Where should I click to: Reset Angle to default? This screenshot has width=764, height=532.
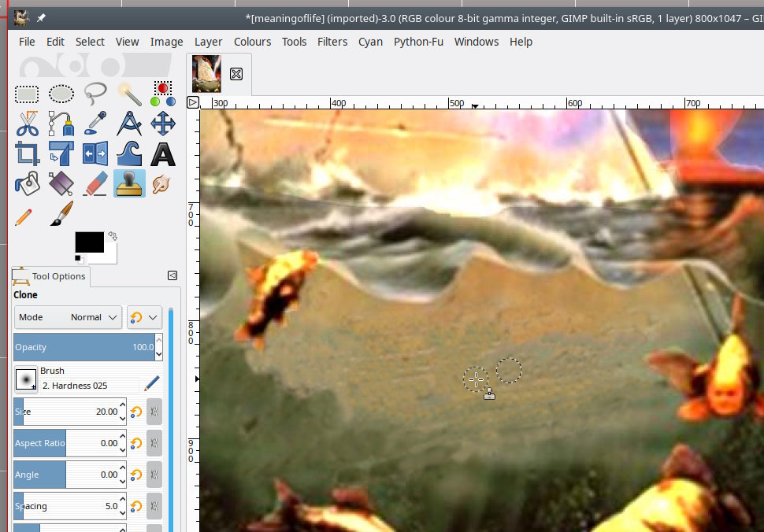136,475
